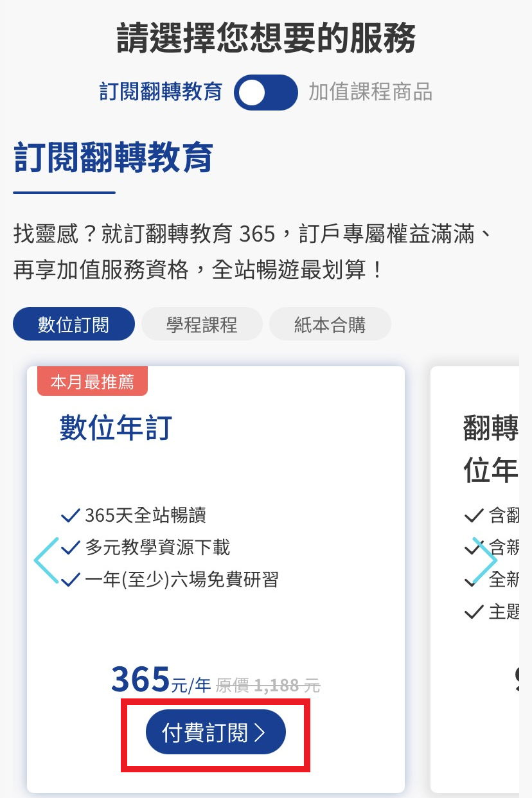Click the crossed-out 原價 1,188元 price
532x798 pixels.
pyautogui.click(x=268, y=686)
